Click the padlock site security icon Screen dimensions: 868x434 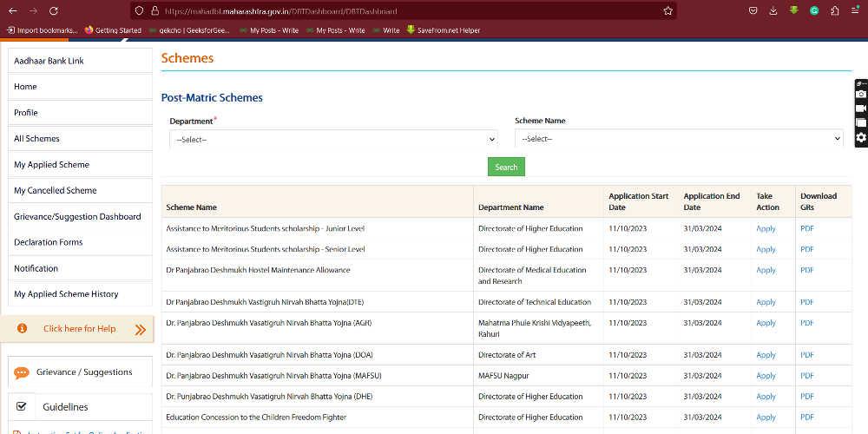point(155,10)
